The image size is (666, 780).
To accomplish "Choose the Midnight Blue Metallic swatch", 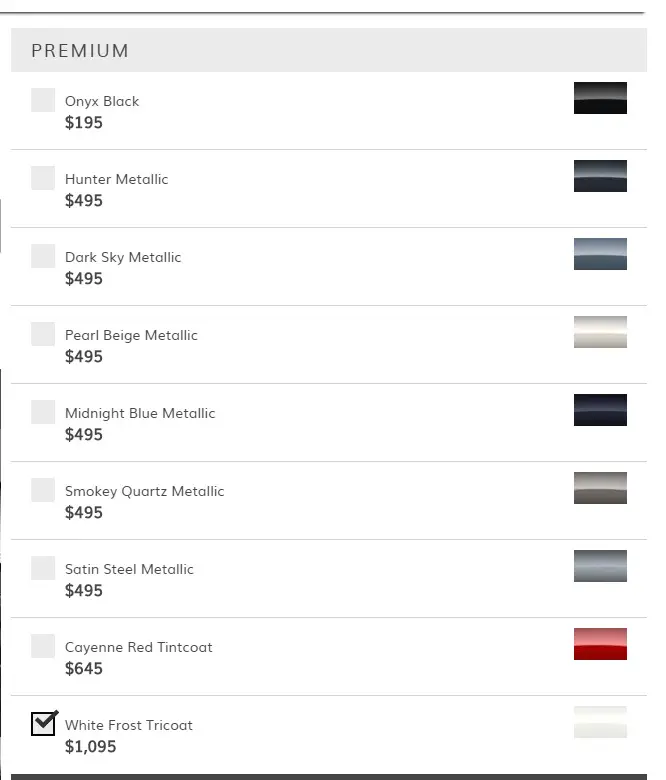I will tap(600, 410).
